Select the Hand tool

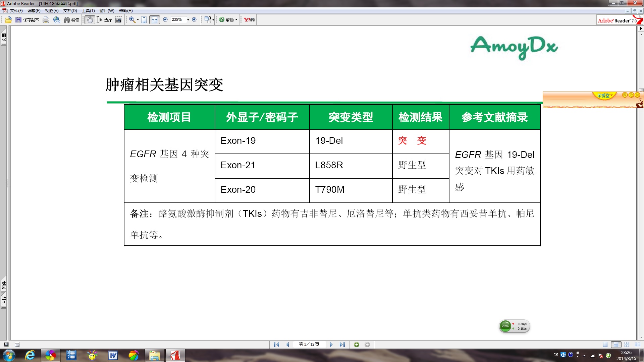pos(90,20)
